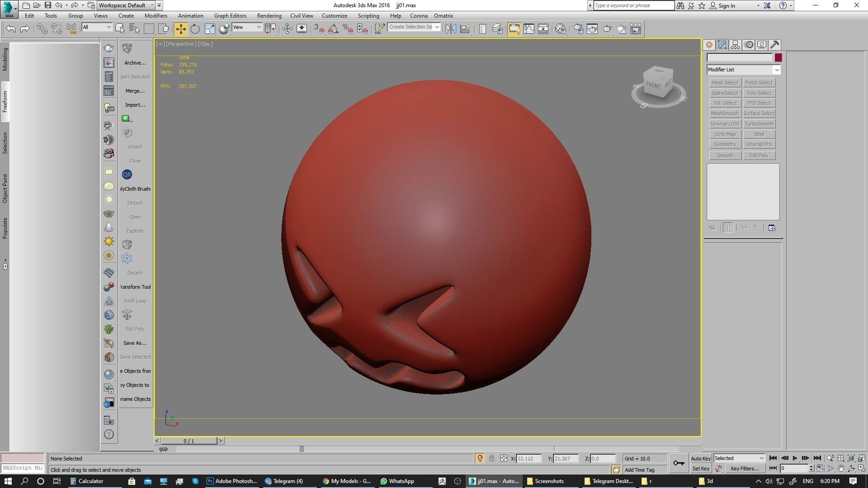Open reference coordinate system View dropdown
Viewport: 868px width, 488px height.
click(246, 27)
